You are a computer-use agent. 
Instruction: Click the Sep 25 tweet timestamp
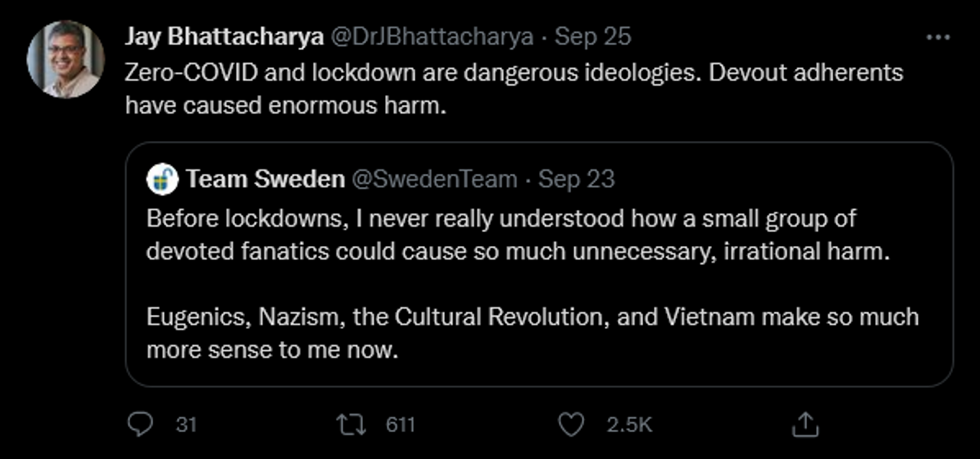click(593, 36)
